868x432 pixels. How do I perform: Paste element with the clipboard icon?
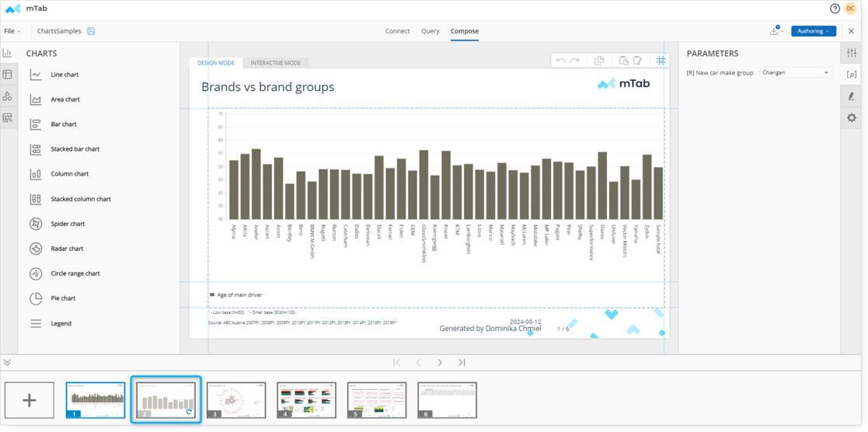pos(623,61)
